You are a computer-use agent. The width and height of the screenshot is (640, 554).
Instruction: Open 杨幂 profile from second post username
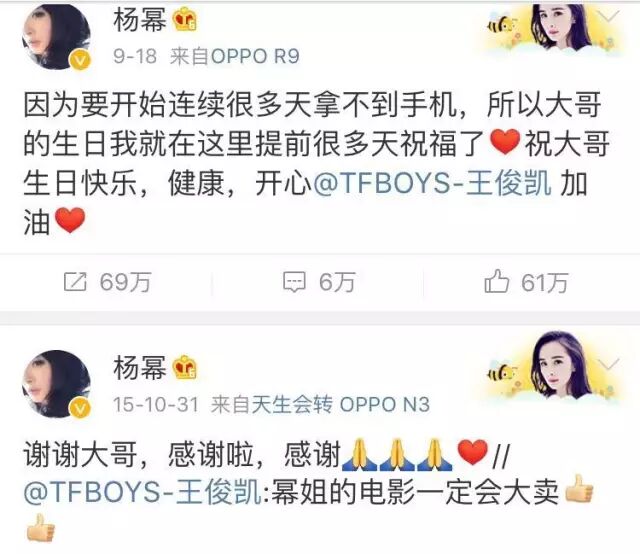pyautogui.click(x=140, y=367)
